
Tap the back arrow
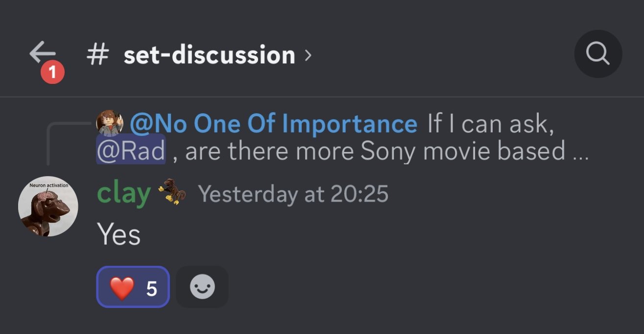click(43, 52)
